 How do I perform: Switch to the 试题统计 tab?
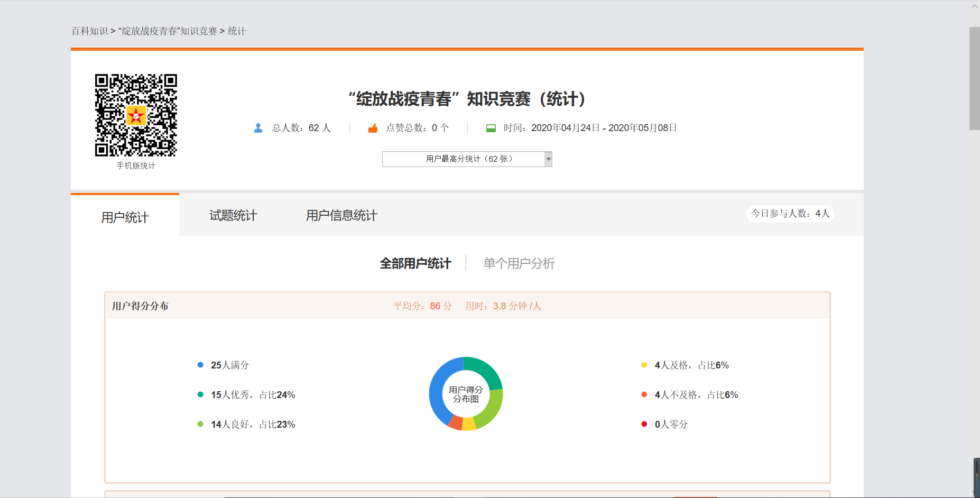[233, 216]
